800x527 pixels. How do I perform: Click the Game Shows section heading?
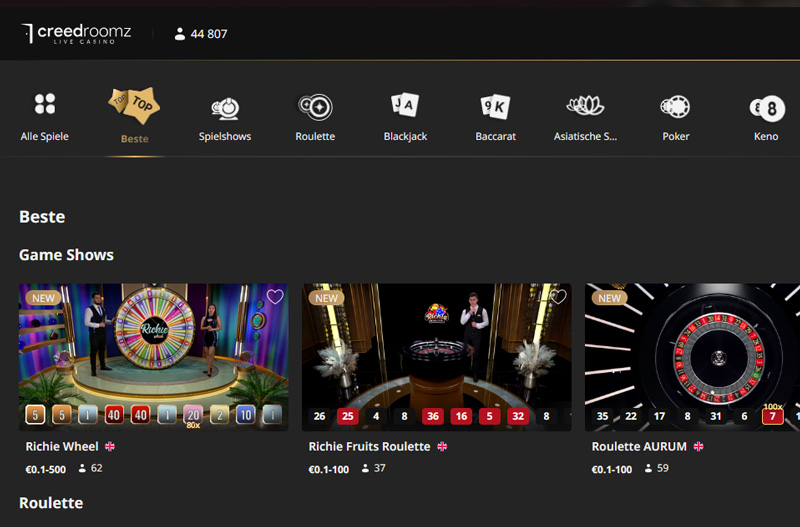pos(66,255)
